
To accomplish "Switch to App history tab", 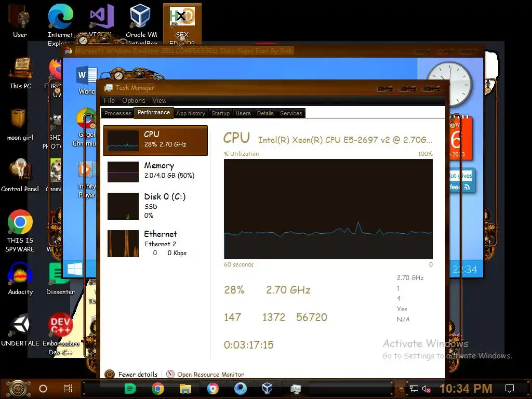I will tap(191, 113).
